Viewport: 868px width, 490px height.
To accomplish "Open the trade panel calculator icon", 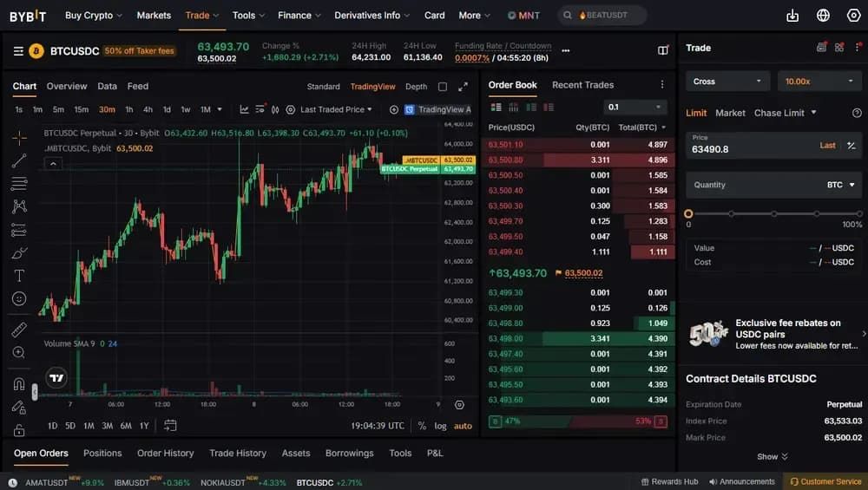I will 821,48.
